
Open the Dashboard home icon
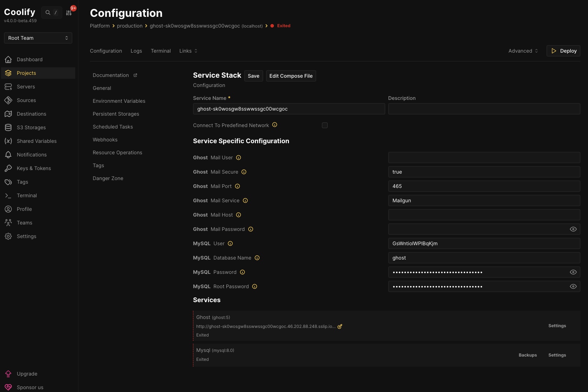point(8,59)
